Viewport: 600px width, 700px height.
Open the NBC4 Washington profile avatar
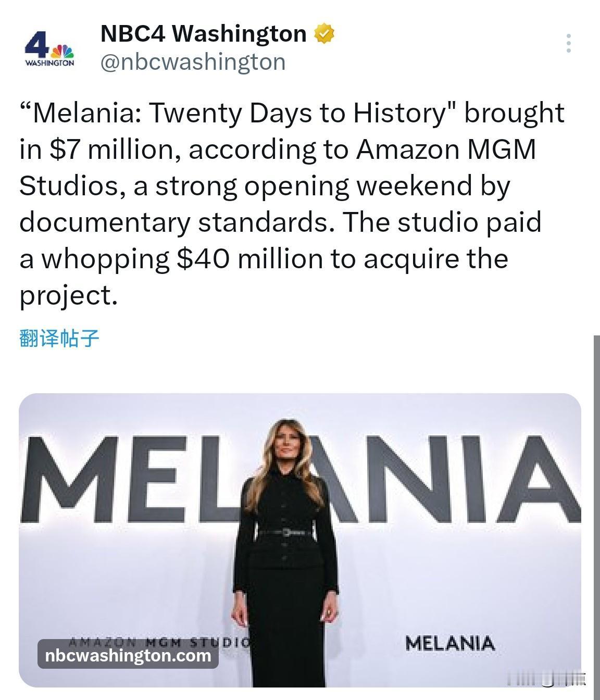point(49,48)
